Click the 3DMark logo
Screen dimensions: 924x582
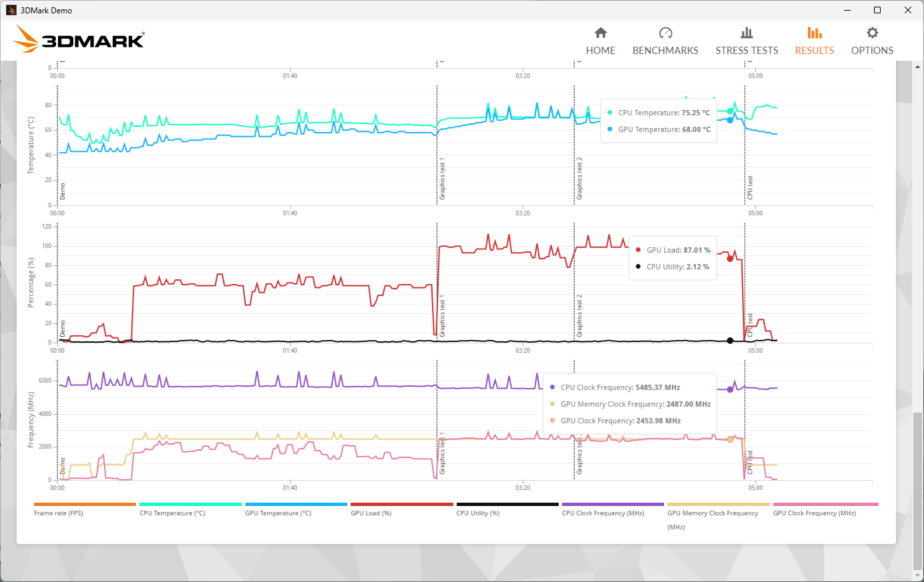pyautogui.click(x=79, y=40)
